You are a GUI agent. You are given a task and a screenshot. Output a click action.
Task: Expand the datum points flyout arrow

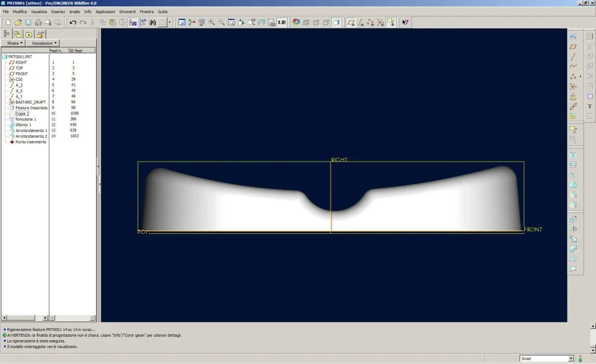[581, 76]
